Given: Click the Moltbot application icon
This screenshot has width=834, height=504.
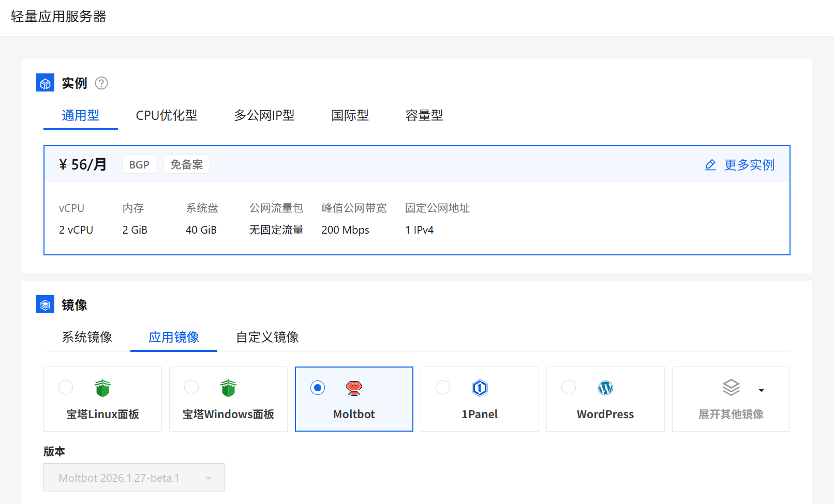Looking at the screenshot, I should pos(354,388).
